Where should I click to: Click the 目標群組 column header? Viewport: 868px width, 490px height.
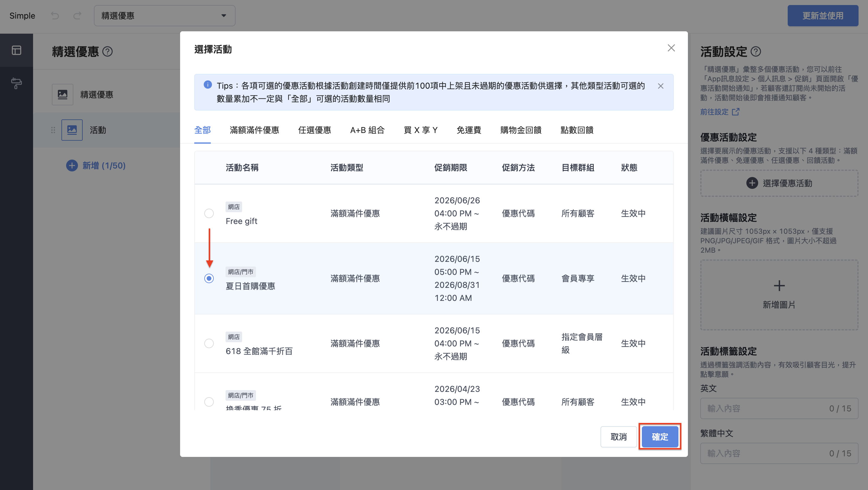coord(577,168)
